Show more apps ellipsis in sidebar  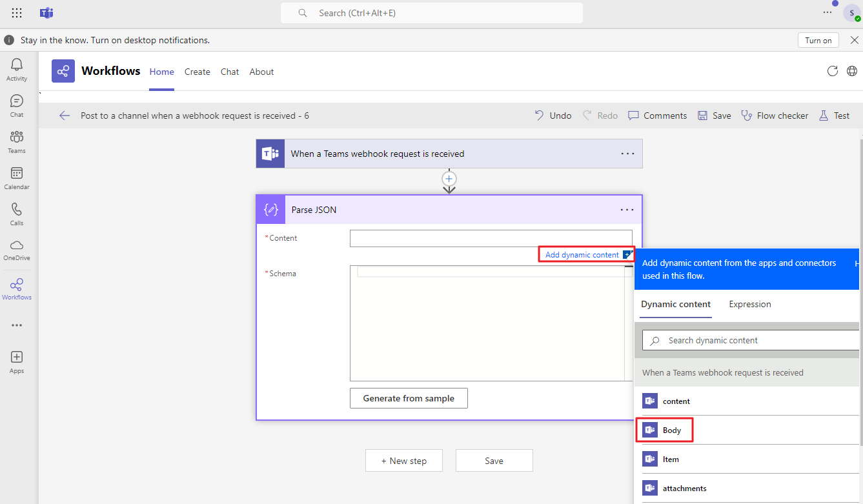point(17,325)
